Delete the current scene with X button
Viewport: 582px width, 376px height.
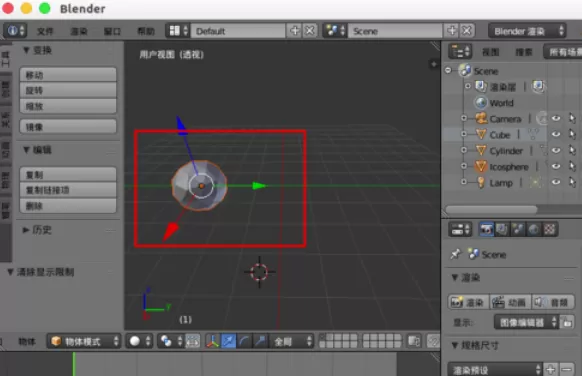[x=467, y=31]
